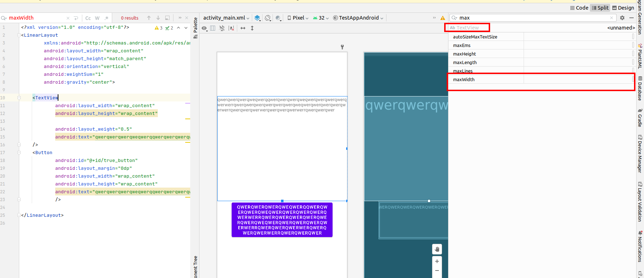Open the Notifications tool window
644x278 pixels.
[640, 246]
